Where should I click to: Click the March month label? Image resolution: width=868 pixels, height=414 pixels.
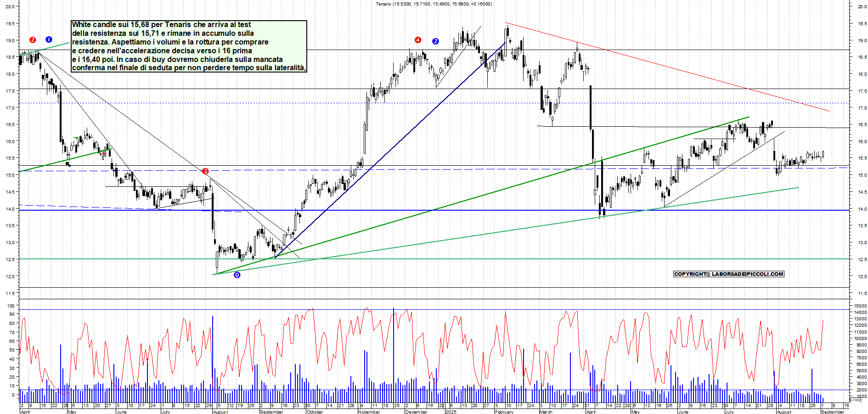click(x=546, y=412)
